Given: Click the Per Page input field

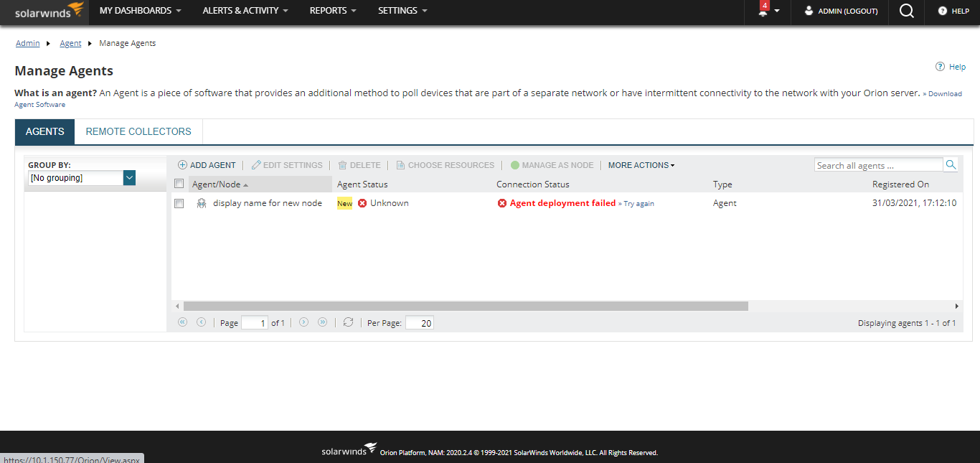Looking at the screenshot, I should click(419, 323).
